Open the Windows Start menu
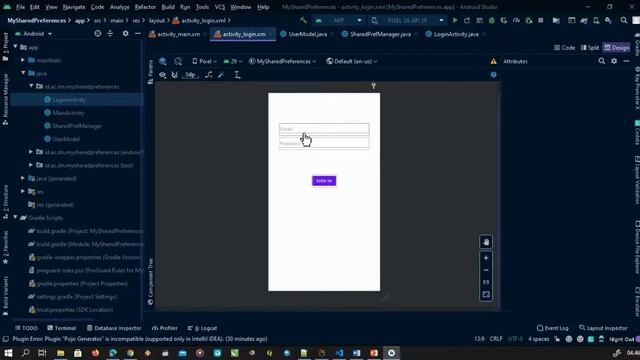Screen dimensions: 640x360 (8, 353)
